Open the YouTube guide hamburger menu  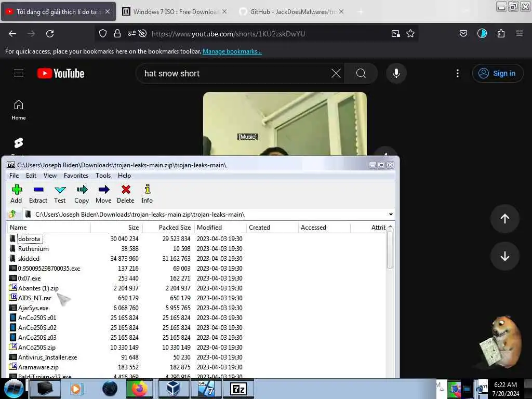click(x=19, y=73)
